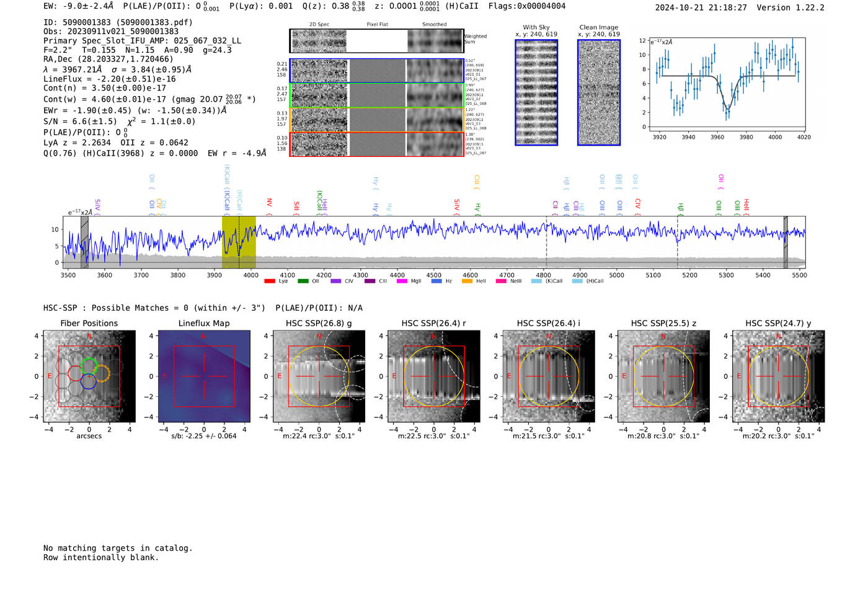The width and height of the screenshot is (868, 591).
Task: Click the LineFlux value text
Action: click(x=110, y=79)
